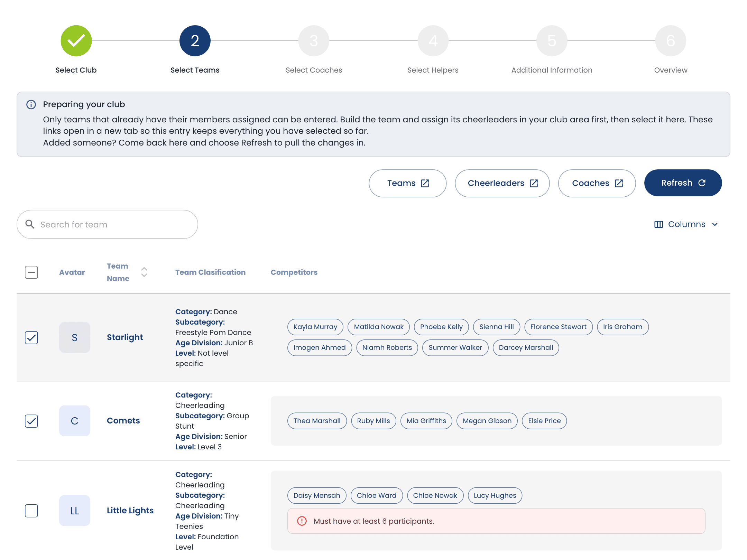The height and width of the screenshot is (560, 747).
Task: Click the Starlight team name
Action: click(x=125, y=337)
